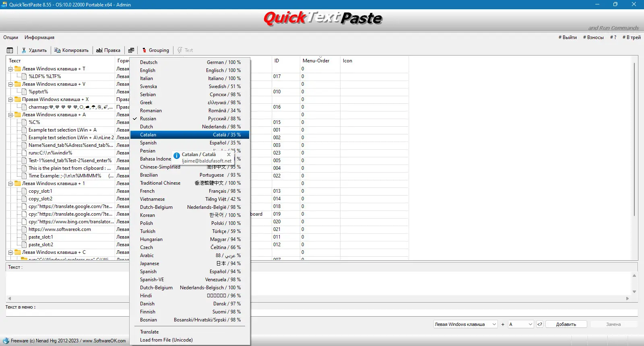Select Bosnian language entry
This screenshot has width=644, height=346.
tap(190, 320)
